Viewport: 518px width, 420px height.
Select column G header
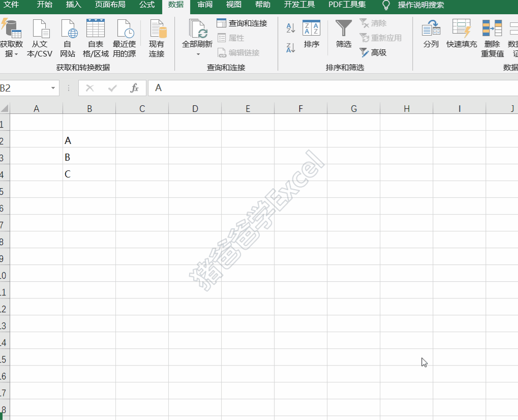coord(353,108)
